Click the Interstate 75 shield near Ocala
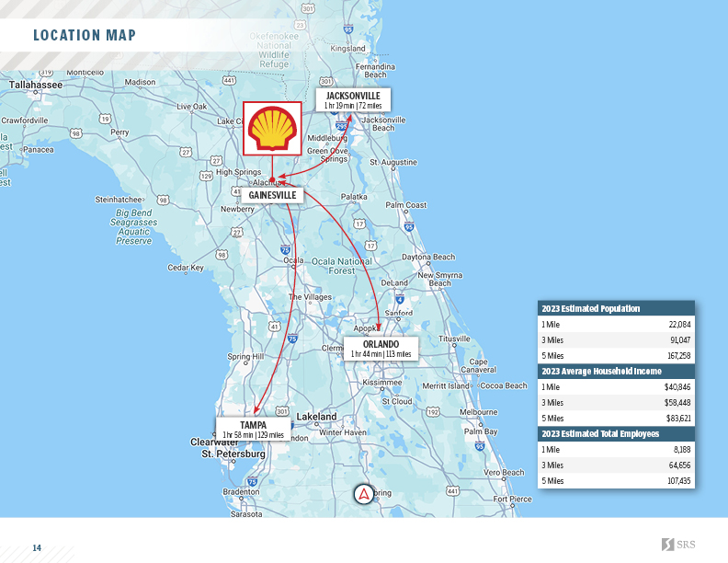The width and height of the screenshot is (728, 563). [286, 250]
